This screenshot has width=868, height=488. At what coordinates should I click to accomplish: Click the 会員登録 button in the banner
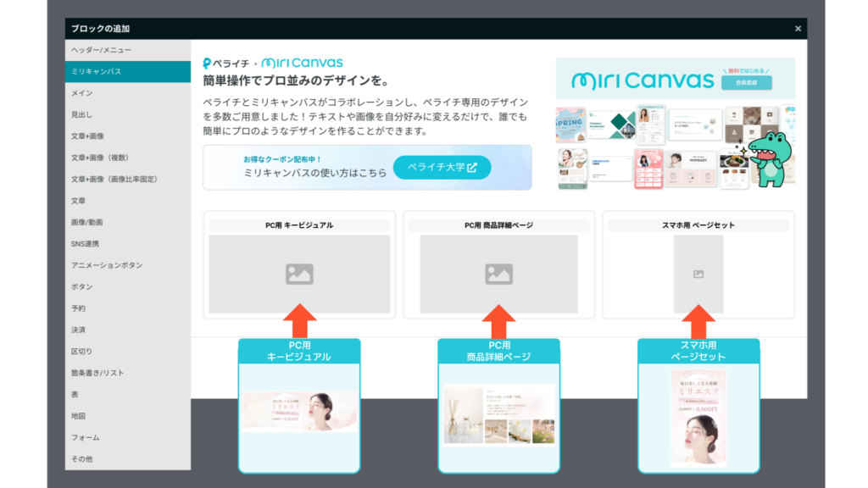pos(746,82)
